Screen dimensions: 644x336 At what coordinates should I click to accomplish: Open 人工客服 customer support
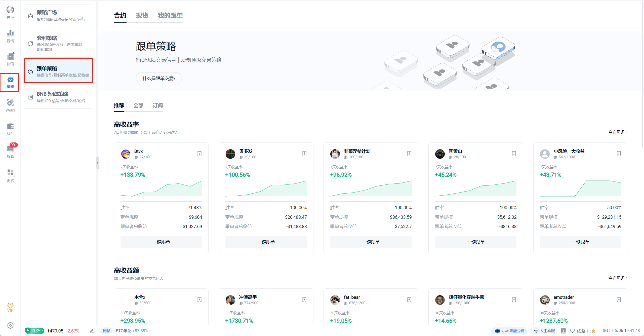coord(544,331)
